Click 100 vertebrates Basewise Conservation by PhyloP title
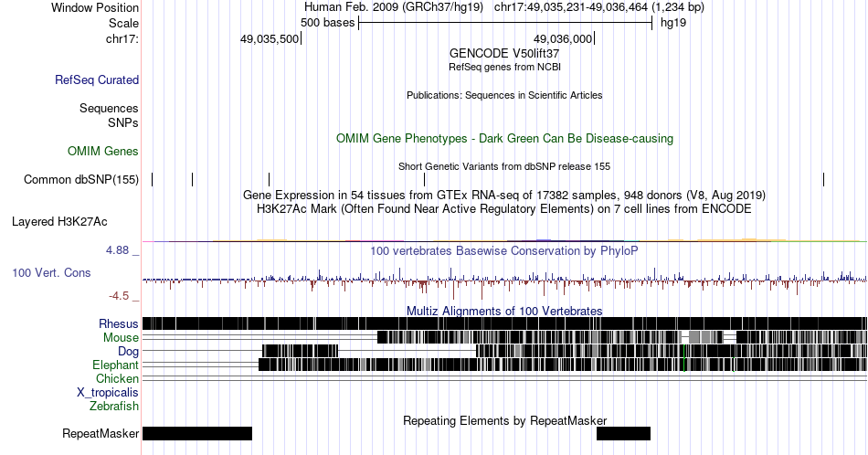Viewport: 868px width, 455px height. coord(504,250)
